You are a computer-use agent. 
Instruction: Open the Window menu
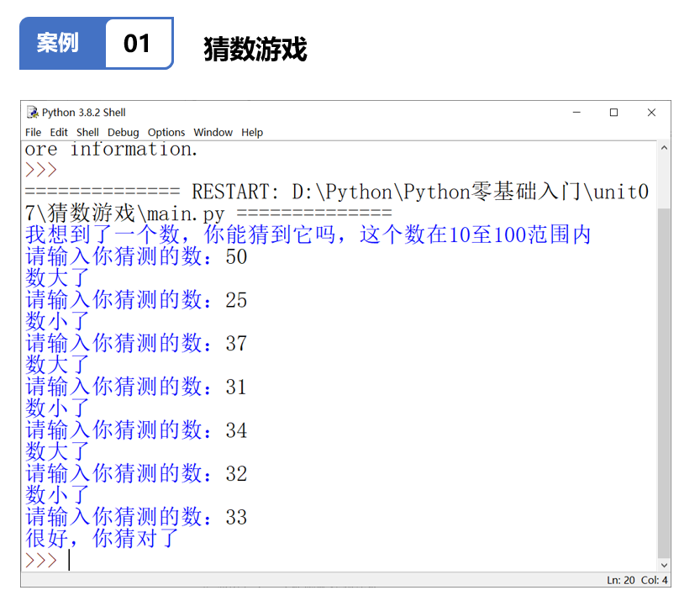[x=213, y=132]
